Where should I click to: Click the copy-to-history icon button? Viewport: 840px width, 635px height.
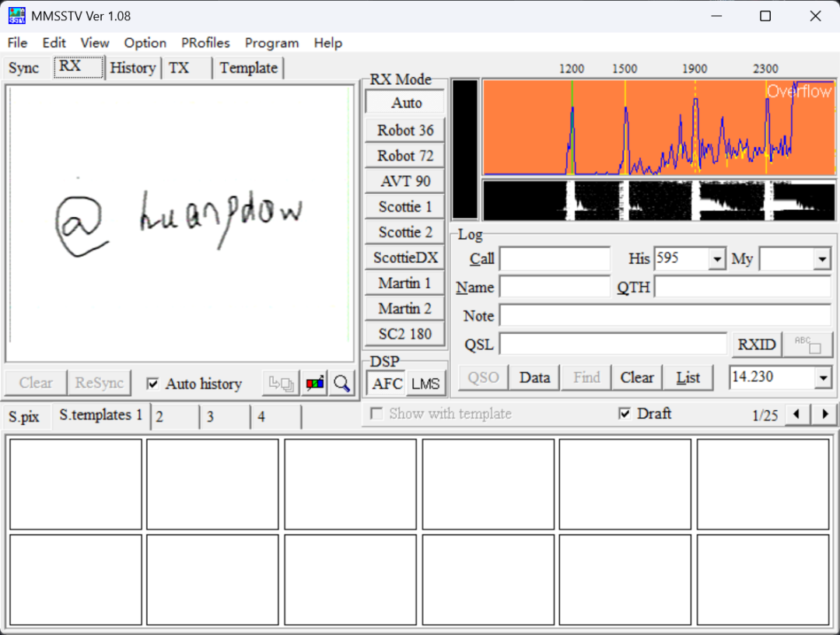click(281, 383)
